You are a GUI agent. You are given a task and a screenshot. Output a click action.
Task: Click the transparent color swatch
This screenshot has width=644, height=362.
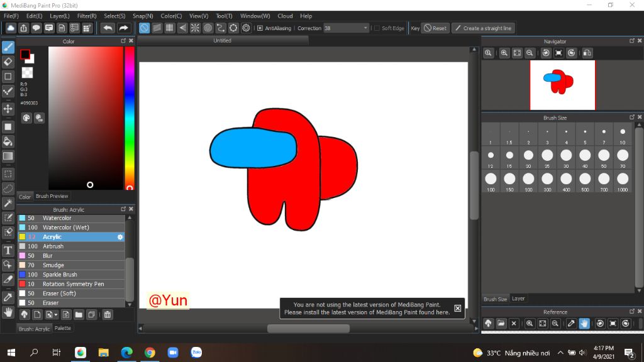27,73
